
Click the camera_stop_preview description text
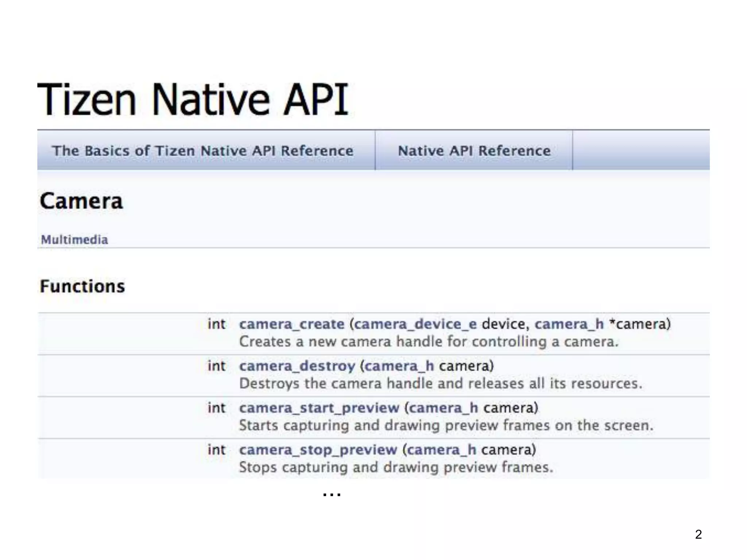pyautogui.click(x=396, y=467)
